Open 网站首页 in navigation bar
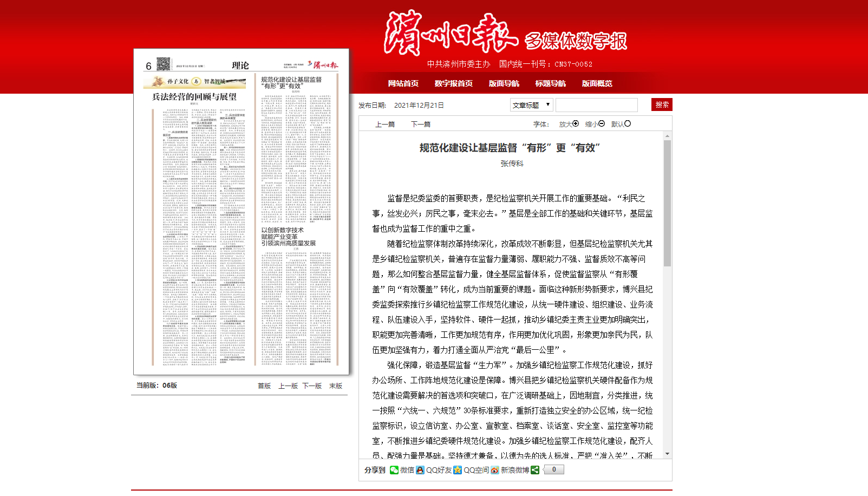Image resolution: width=868 pixels, height=496 pixels. (403, 83)
